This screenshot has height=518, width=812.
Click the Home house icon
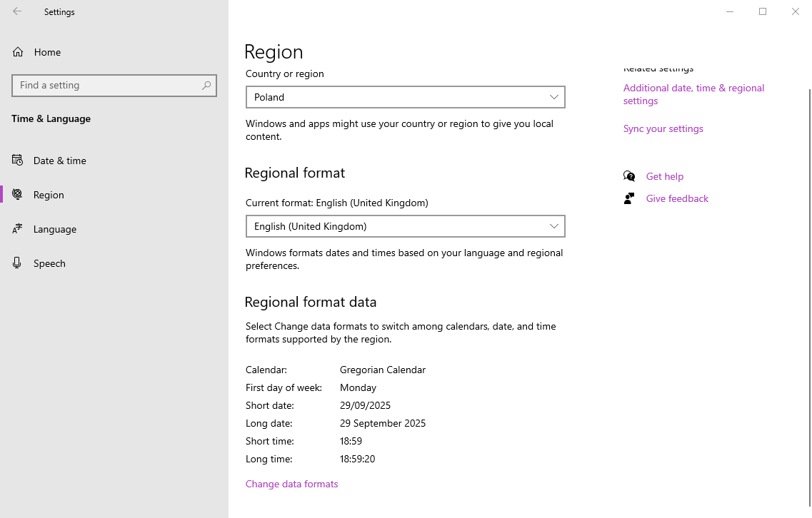[x=18, y=52]
